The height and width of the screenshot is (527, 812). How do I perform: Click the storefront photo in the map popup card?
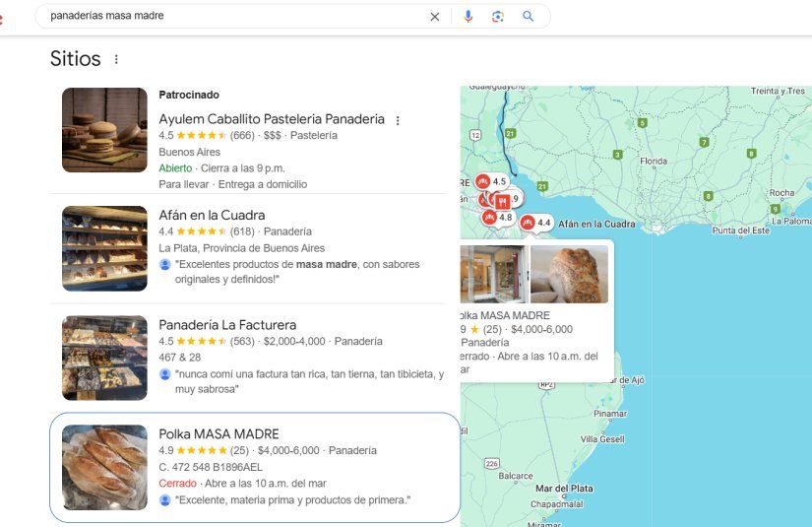coord(494,274)
